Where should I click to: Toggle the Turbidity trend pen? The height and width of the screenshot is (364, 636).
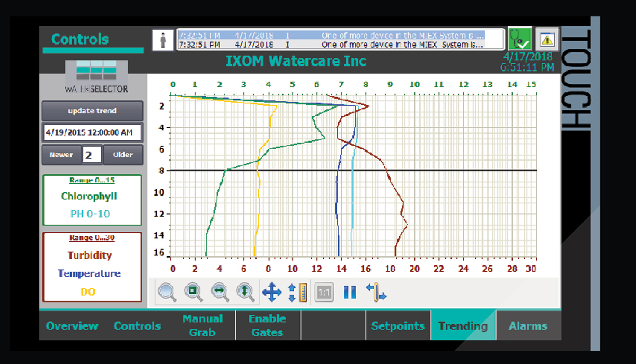click(x=90, y=255)
